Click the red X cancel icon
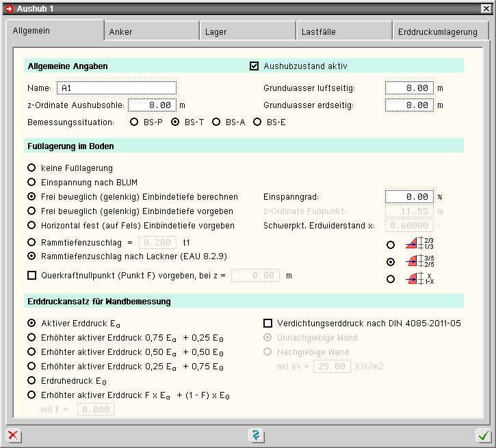This screenshot has height=448, width=496. click(13, 436)
